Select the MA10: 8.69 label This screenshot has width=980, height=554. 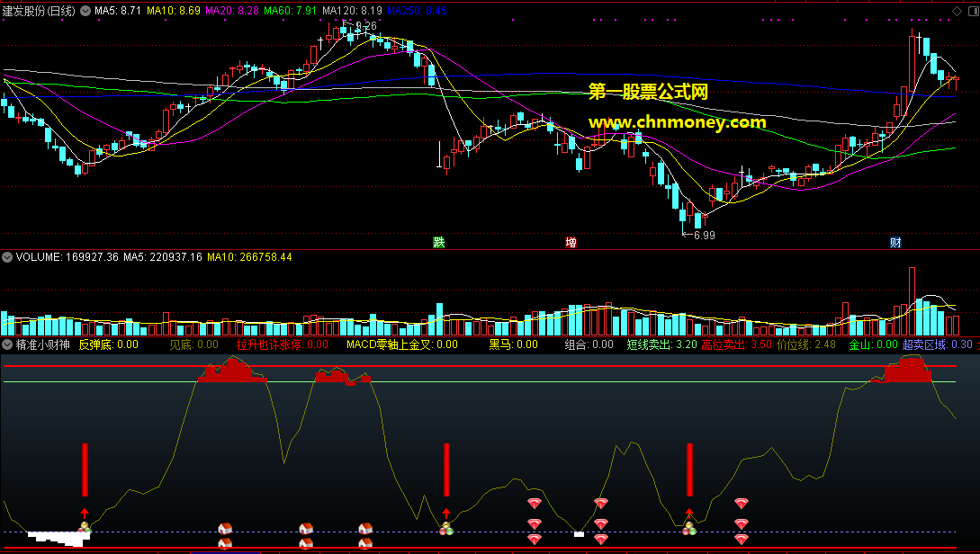click(174, 11)
